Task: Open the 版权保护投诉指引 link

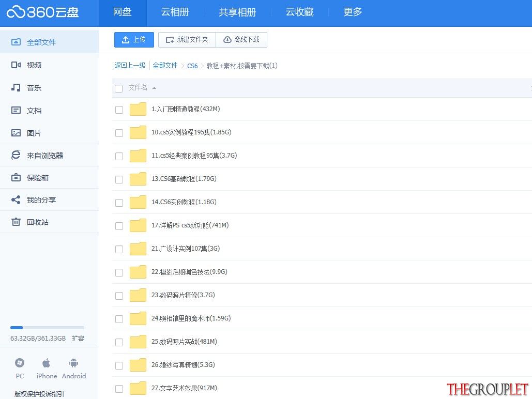Action: tap(39, 394)
